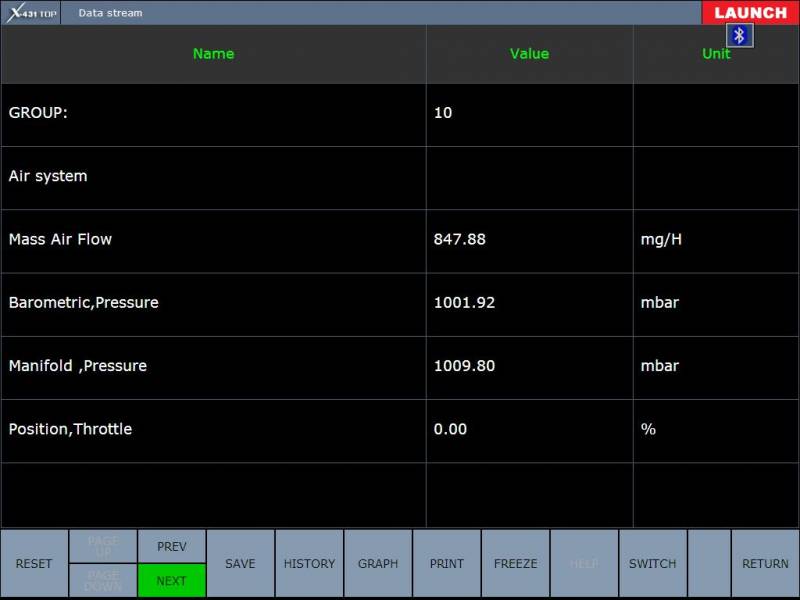Click the Bluetooth icon
The height and width of the screenshot is (600, 800).
tap(739, 36)
